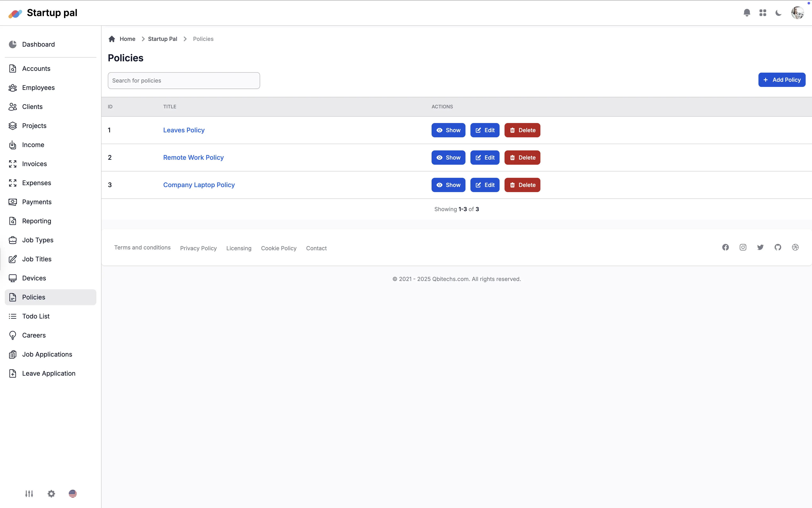Click the Expenses sidebar icon
812x508 pixels.
13,183
